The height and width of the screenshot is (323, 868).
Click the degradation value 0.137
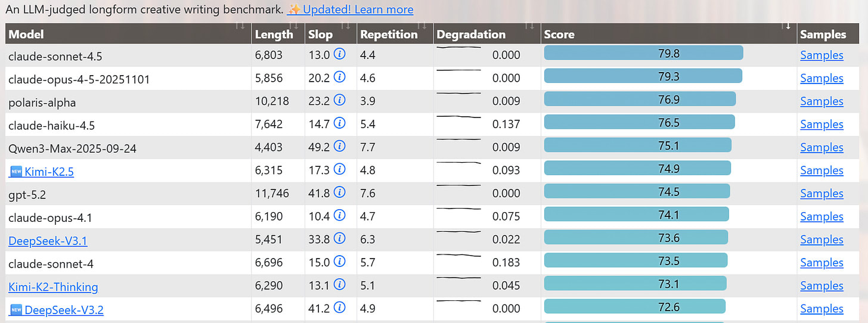coord(506,124)
